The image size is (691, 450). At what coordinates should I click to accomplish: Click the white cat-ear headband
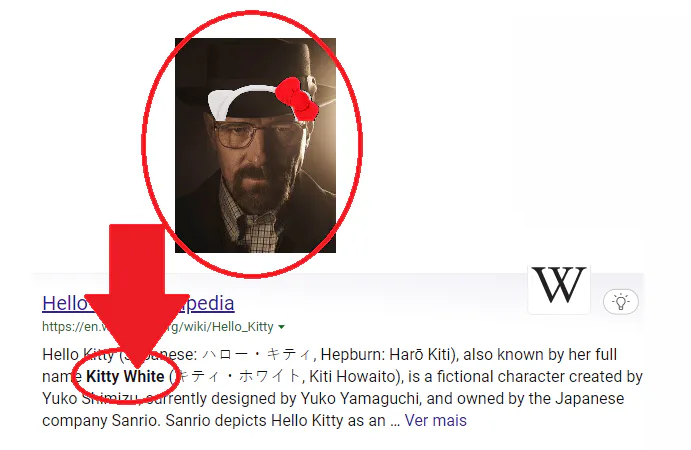241,100
